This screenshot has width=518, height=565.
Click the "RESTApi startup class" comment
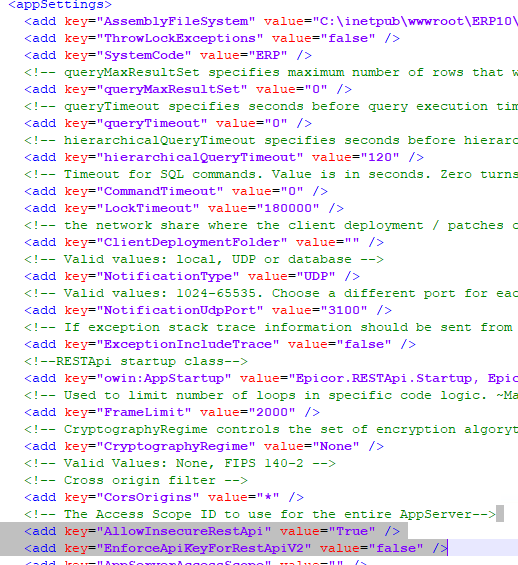(x=136, y=361)
